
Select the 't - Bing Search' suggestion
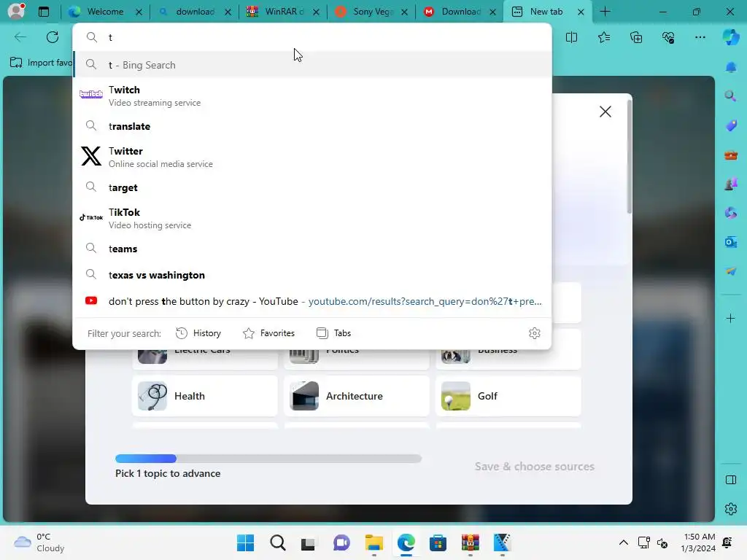pos(312,65)
